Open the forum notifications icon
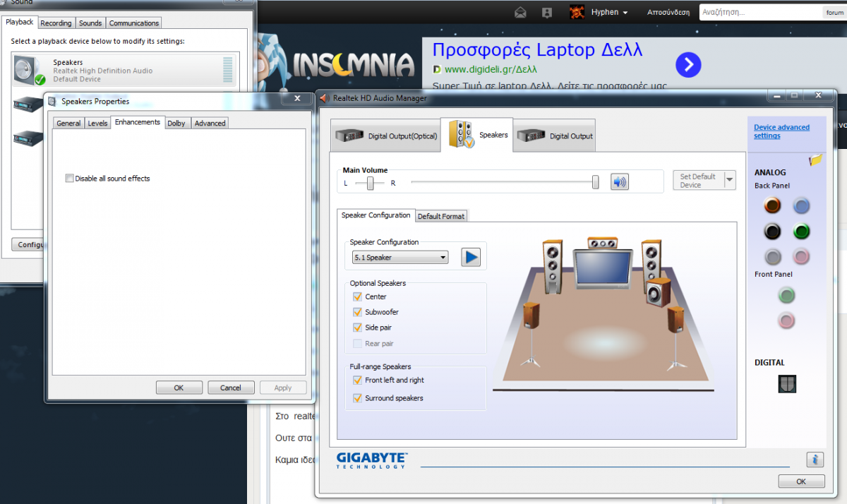Screen dimensions: 847x504 pos(546,12)
